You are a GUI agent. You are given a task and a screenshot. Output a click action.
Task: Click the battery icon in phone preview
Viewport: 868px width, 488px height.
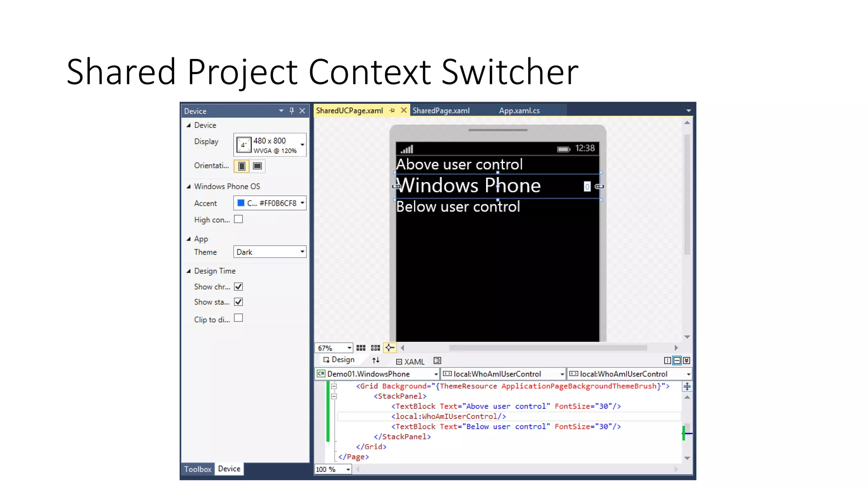tap(564, 149)
